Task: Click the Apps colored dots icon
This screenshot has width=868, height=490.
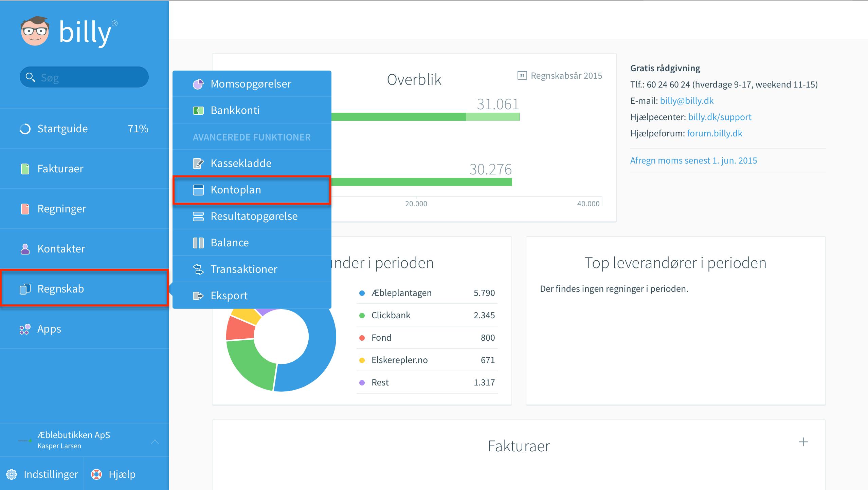Action: (25, 329)
